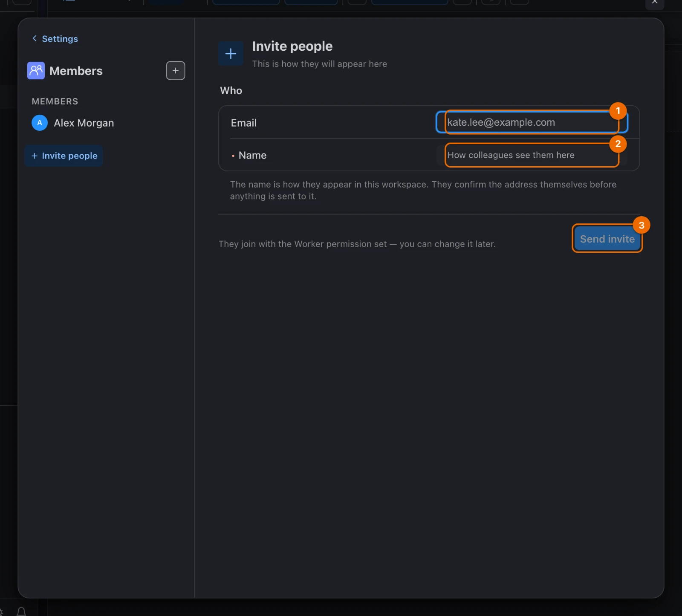Open notifications bell icon at bottom left

[21, 612]
